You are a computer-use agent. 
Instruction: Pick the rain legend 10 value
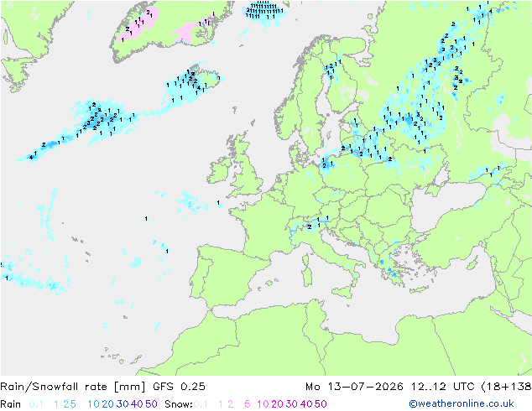[93, 404]
